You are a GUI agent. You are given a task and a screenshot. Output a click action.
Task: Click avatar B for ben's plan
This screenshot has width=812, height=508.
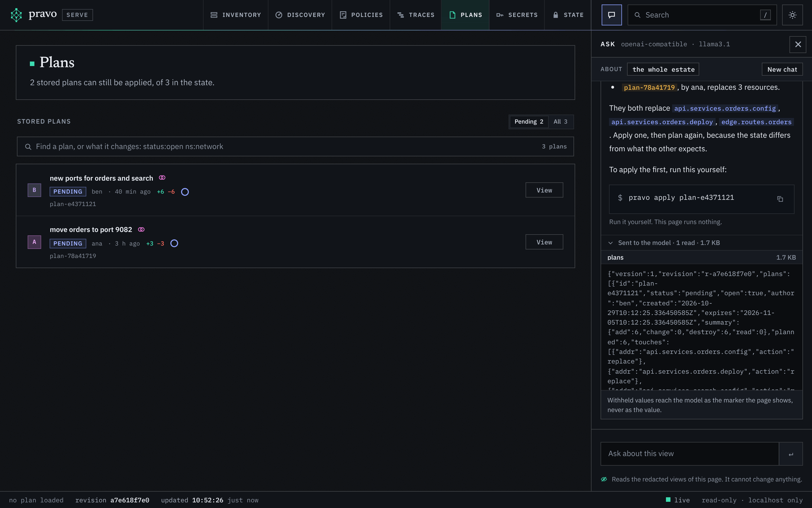click(x=34, y=190)
